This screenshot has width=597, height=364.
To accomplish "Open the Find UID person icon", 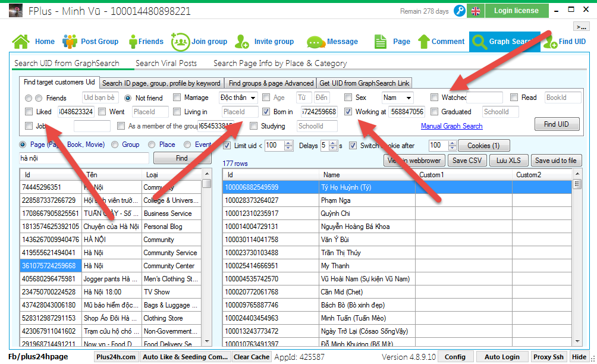I will click(x=551, y=42).
